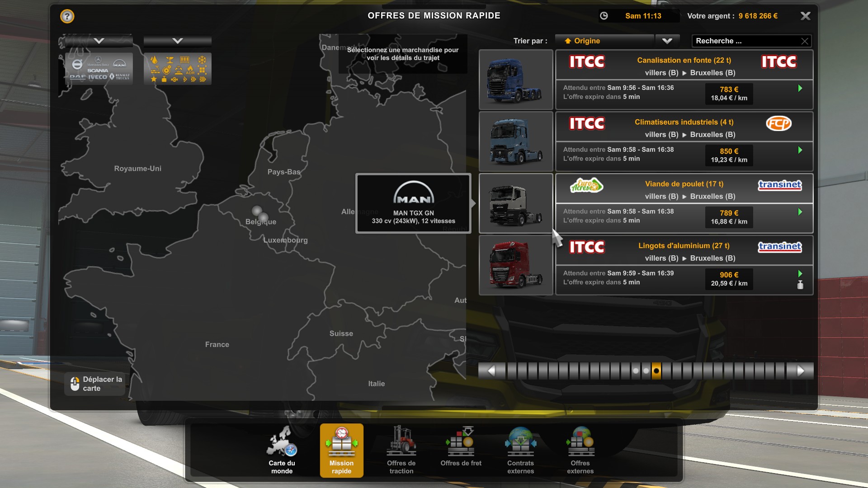Select the Mission rapide tab
This screenshot has height=488, width=868.
pyautogui.click(x=341, y=450)
